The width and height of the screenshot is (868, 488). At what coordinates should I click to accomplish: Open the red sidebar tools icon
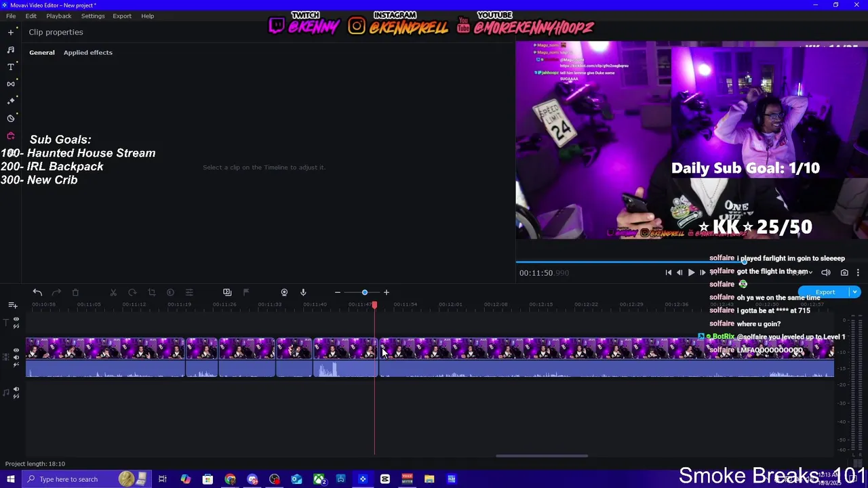point(10,136)
